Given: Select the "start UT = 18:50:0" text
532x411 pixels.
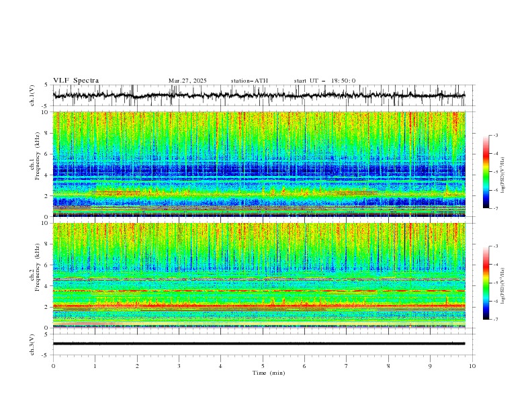Looking at the screenshot, I should (x=324, y=81).
